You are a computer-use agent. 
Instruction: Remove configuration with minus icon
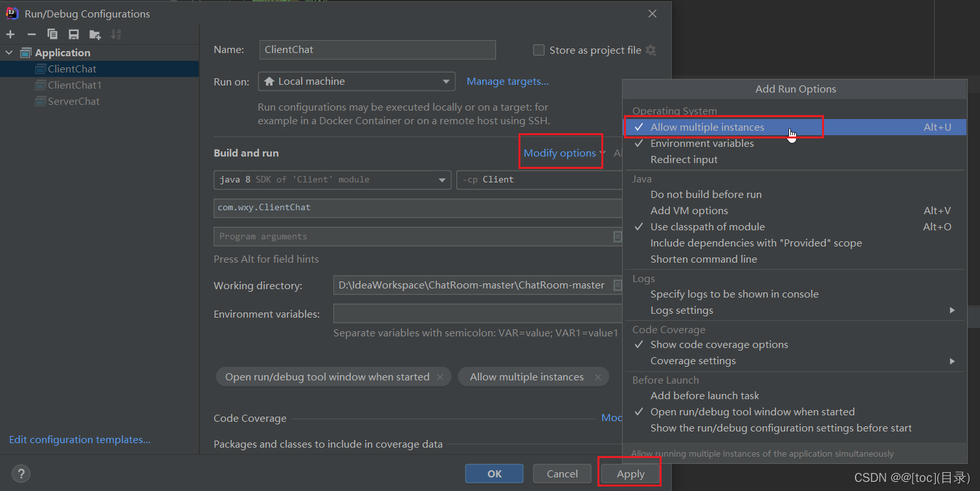31,34
